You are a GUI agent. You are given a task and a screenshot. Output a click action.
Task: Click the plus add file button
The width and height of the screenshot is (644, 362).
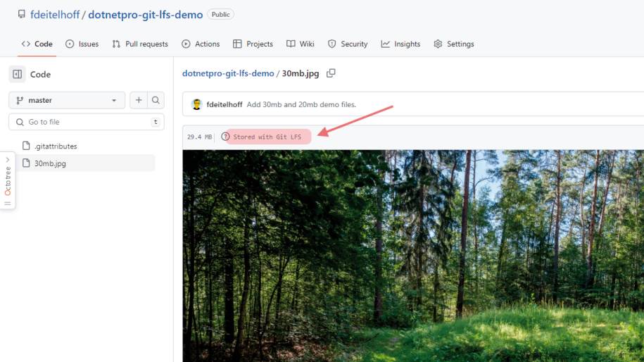pos(139,100)
